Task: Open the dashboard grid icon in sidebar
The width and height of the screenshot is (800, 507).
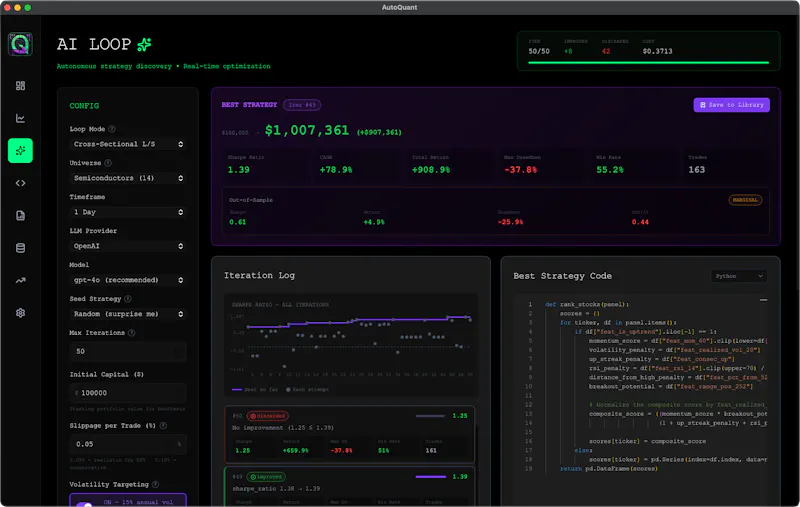Action: click(20, 86)
